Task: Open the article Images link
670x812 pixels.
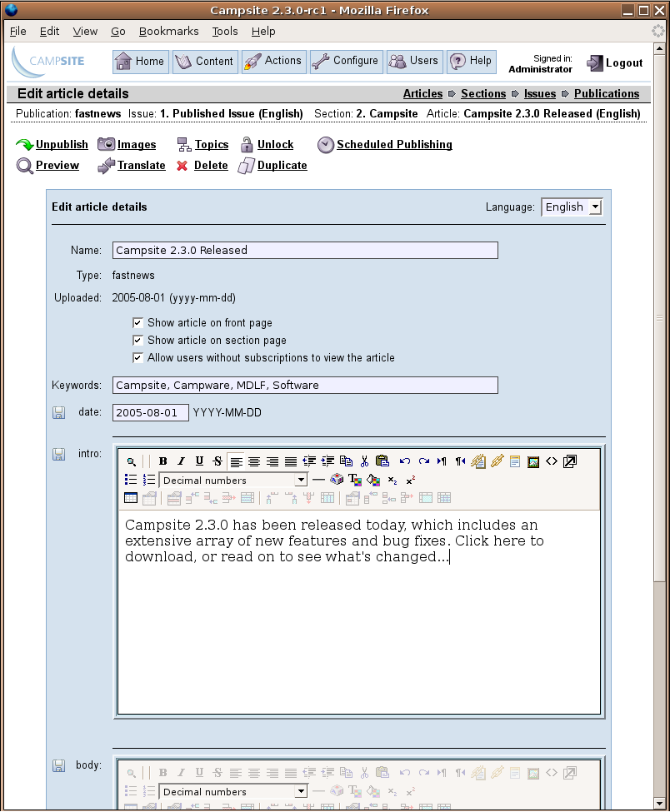Action: [137, 144]
